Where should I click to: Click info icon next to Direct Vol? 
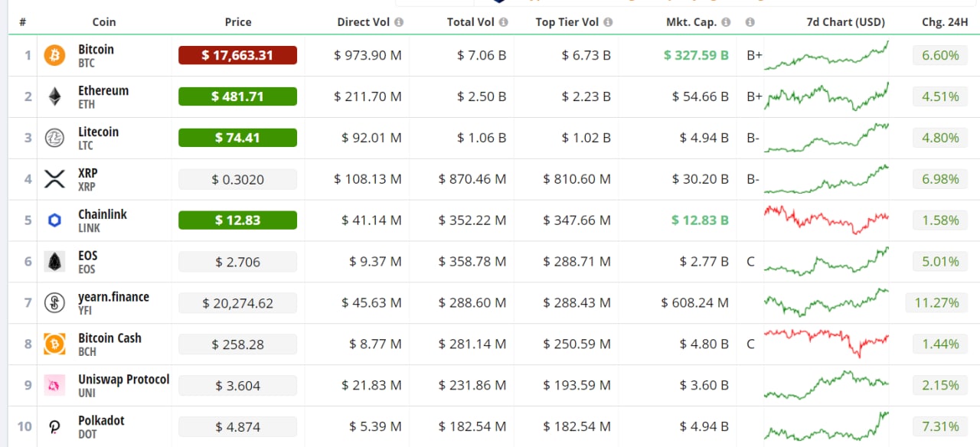(x=399, y=22)
